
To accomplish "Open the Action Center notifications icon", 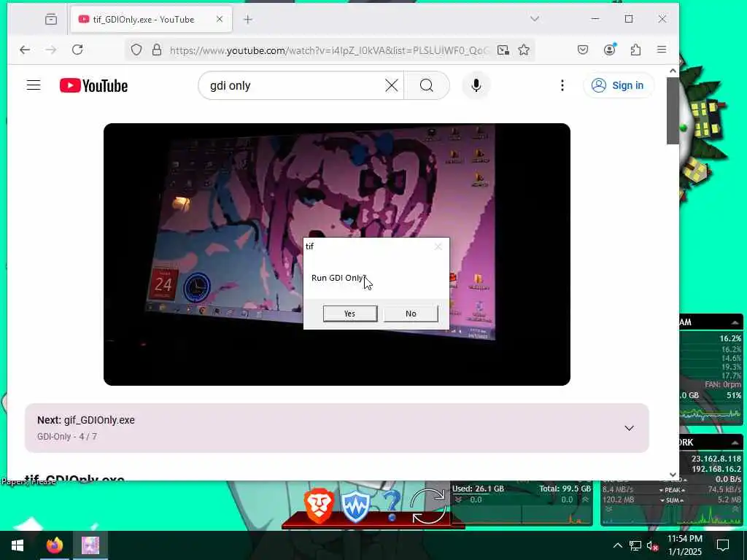I will 723,545.
